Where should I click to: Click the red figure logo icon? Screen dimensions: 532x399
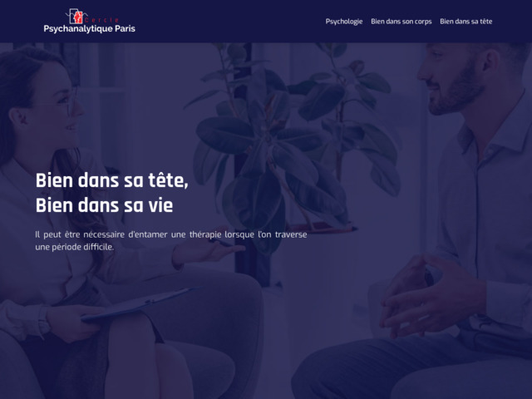point(76,16)
